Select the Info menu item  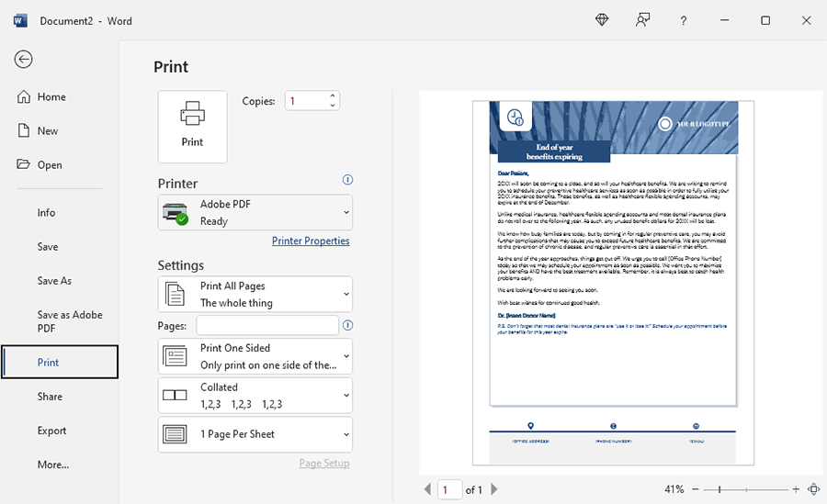tap(60, 212)
